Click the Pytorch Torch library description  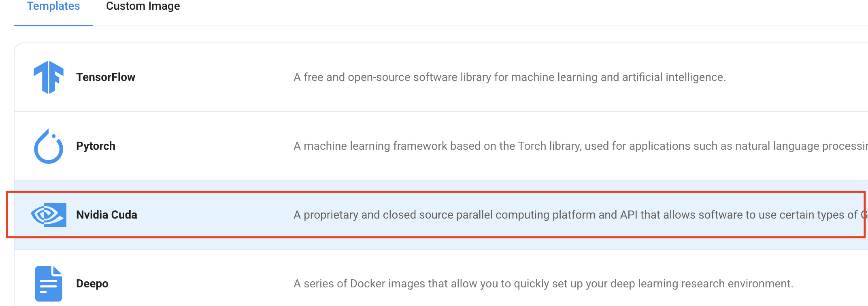[581, 146]
